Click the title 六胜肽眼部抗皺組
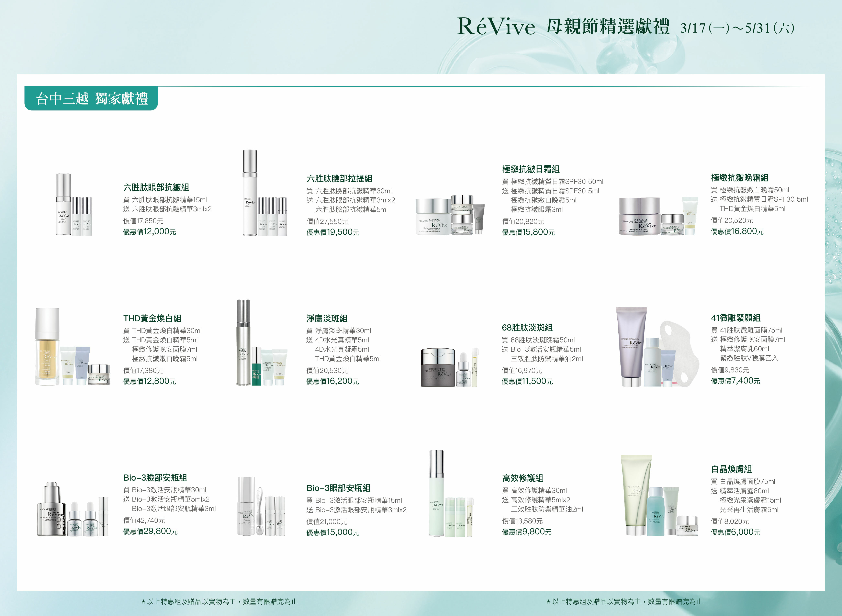 (156, 187)
